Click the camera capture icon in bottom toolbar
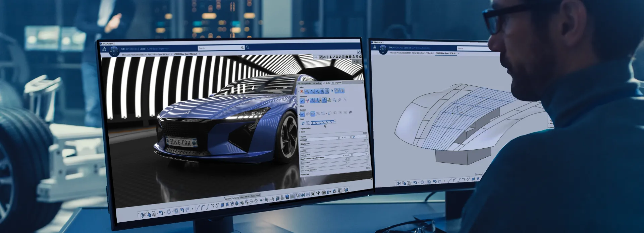The width and height of the screenshot is (644, 233). (x=323, y=192)
